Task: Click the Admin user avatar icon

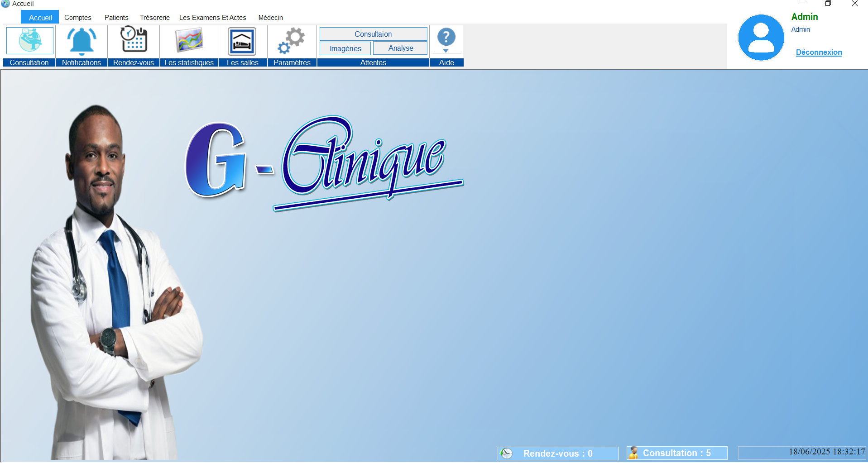Action: tap(761, 38)
